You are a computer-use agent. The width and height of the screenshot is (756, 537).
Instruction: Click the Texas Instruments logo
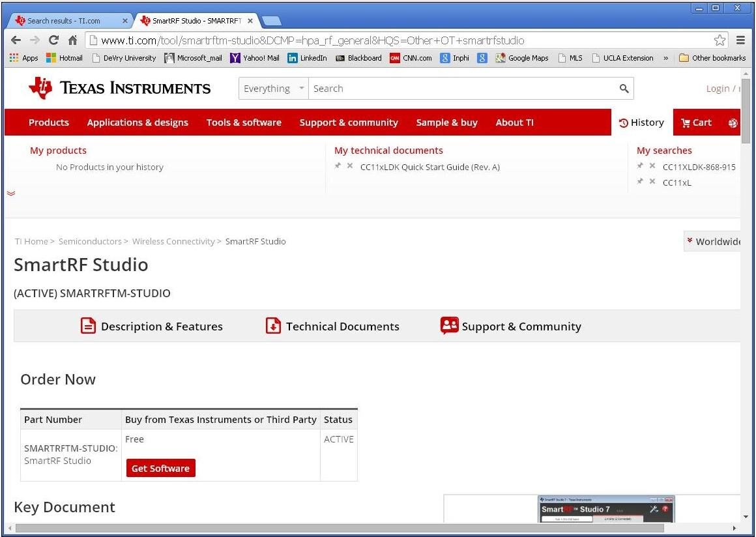point(119,88)
